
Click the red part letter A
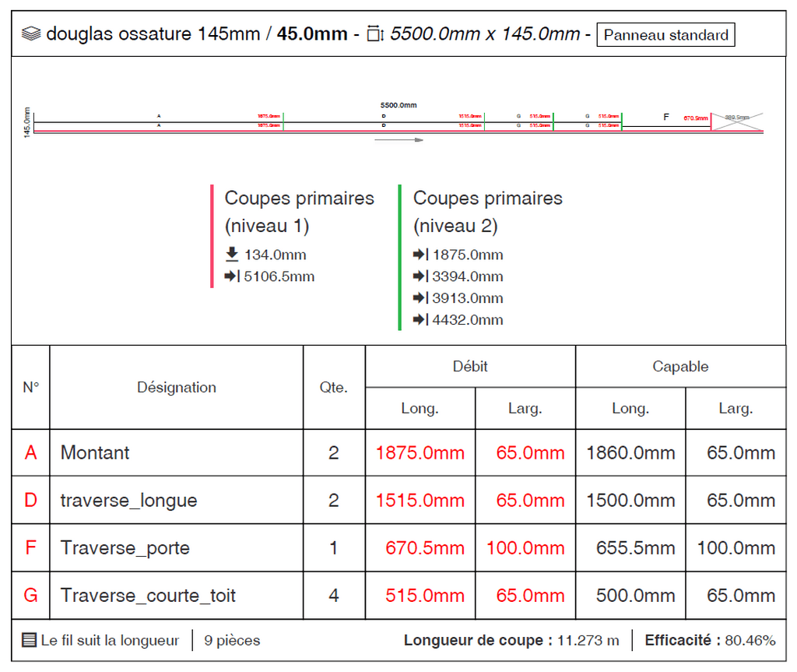(x=30, y=452)
